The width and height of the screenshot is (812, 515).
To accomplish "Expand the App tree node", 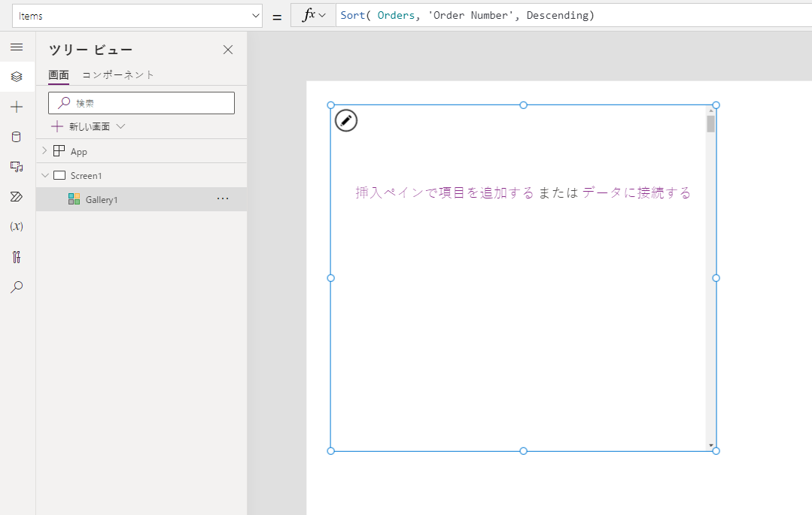I will point(44,151).
